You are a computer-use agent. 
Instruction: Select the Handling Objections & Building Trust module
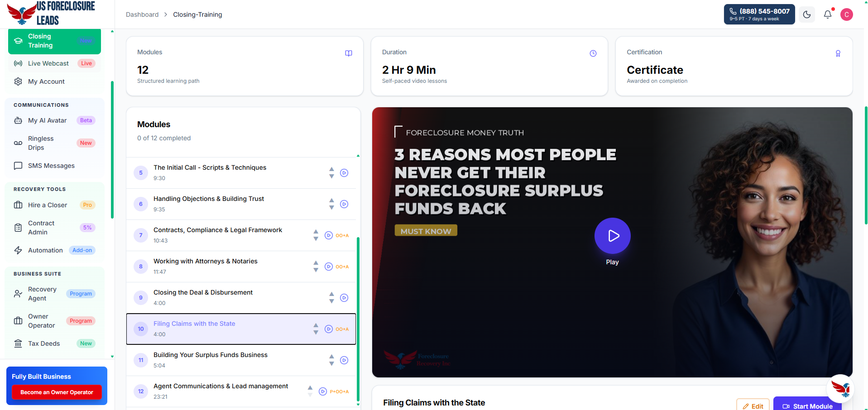click(241, 204)
